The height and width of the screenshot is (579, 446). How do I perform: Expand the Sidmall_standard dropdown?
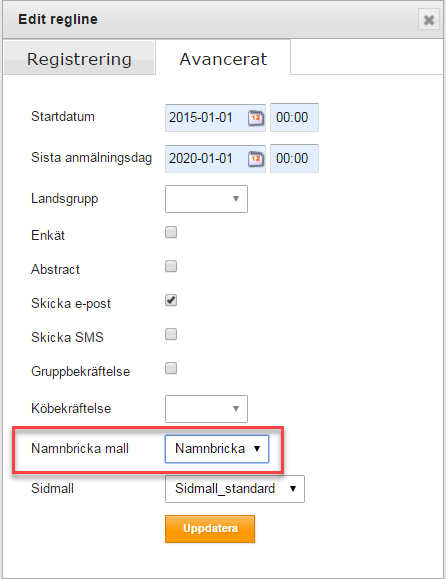click(235, 489)
